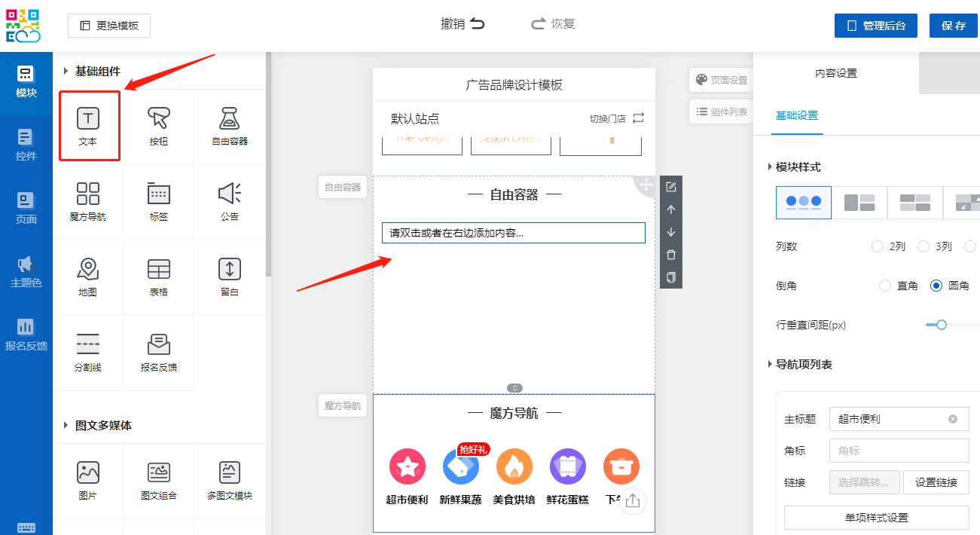
Task: Select the 圆角 corner radio option
Action: (x=936, y=286)
